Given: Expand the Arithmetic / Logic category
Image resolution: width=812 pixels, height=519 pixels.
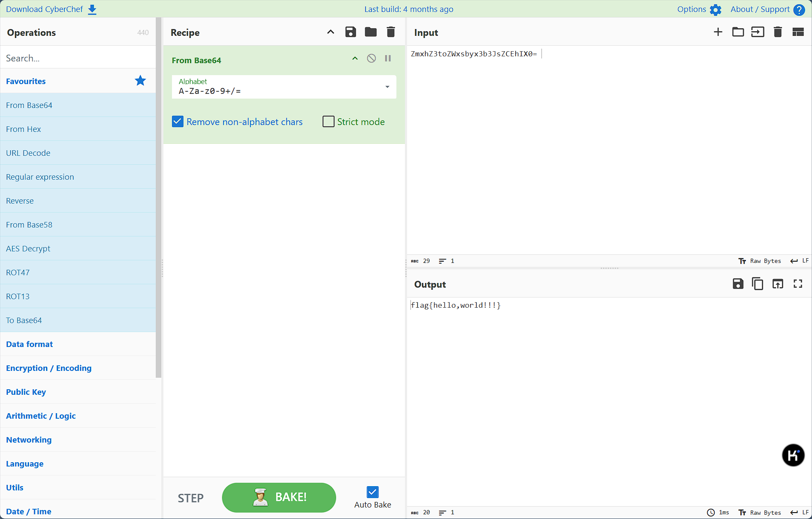Looking at the screenshot, I should pyautogui.click(x=78, y=416).
